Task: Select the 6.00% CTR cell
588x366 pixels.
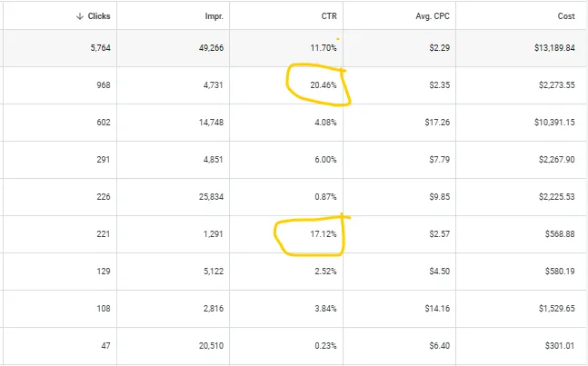Action: (x=324, y=160)
